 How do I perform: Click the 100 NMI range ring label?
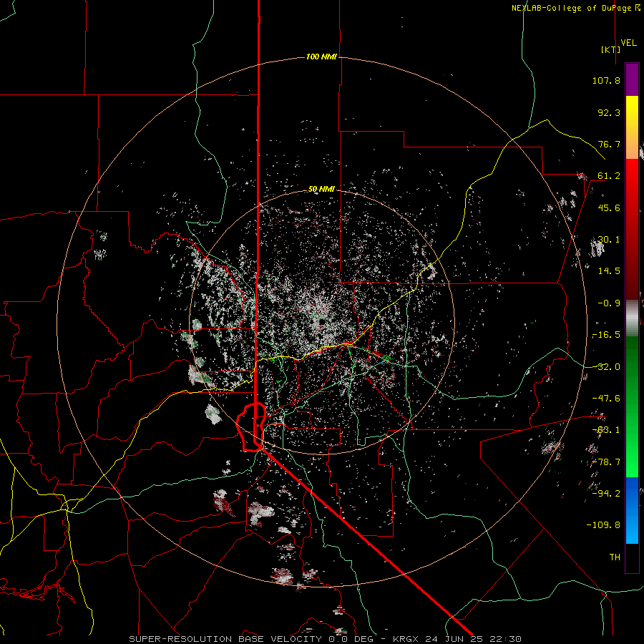[321, 57]
